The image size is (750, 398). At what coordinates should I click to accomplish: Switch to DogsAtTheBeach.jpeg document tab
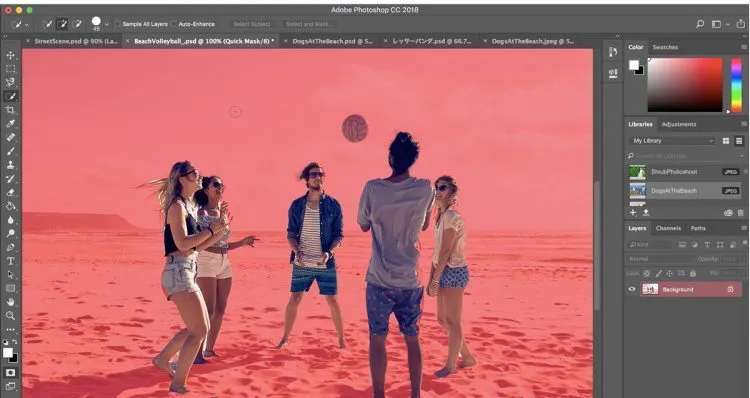(x=532, y=42)
